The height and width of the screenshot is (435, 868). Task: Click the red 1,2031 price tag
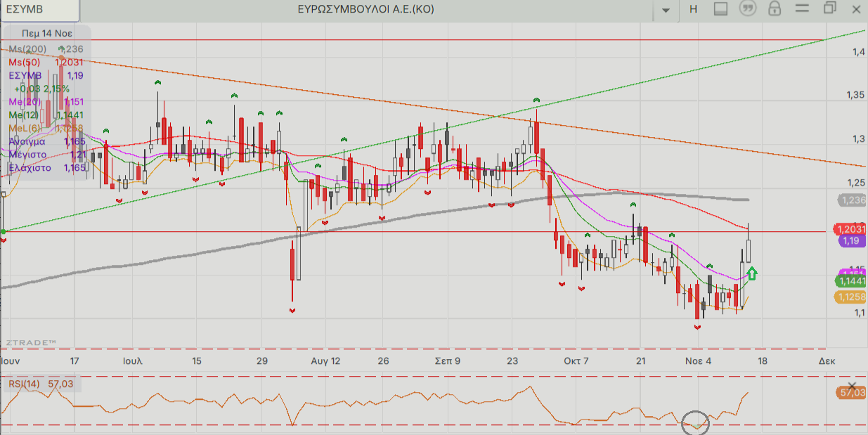pos(850,228)
